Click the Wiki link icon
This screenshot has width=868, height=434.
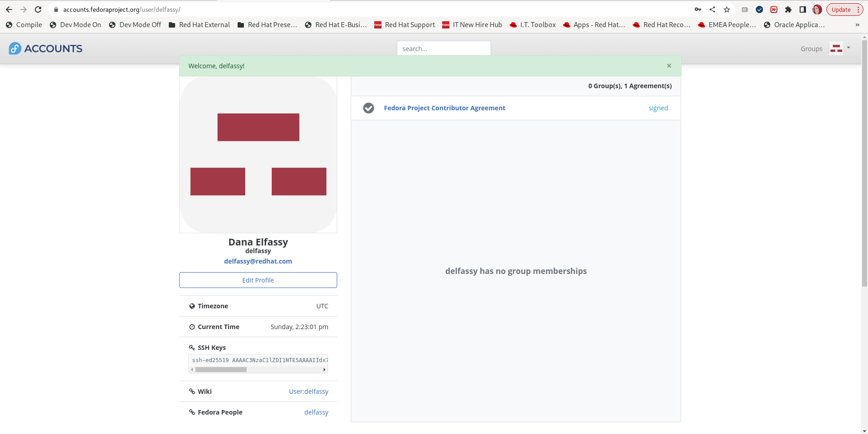tap(192, 392)
